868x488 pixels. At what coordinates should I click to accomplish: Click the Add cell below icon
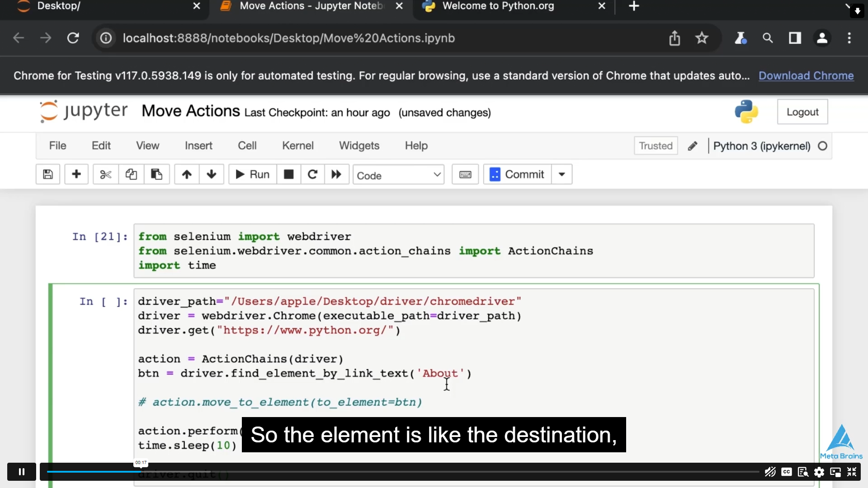point(75,174)
